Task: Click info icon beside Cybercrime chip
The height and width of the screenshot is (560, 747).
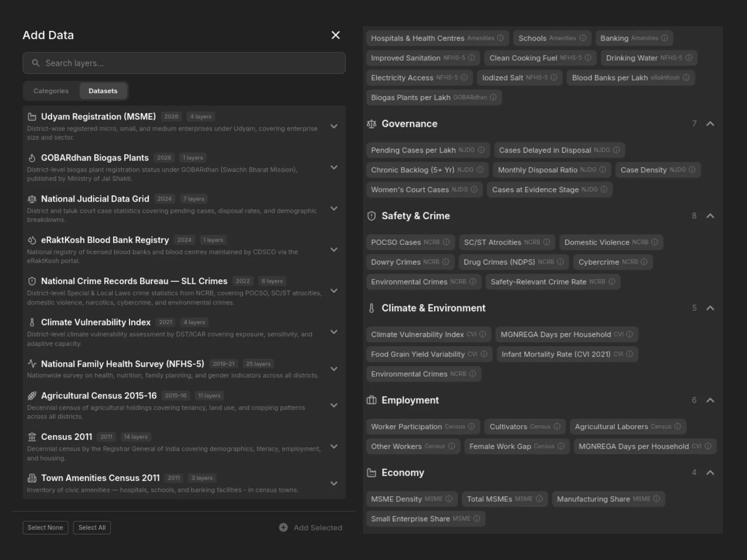Action: [644, 262]
